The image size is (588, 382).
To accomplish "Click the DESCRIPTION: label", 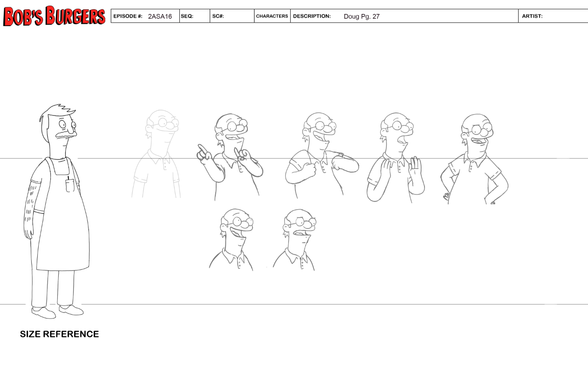I will click(312, 16).
